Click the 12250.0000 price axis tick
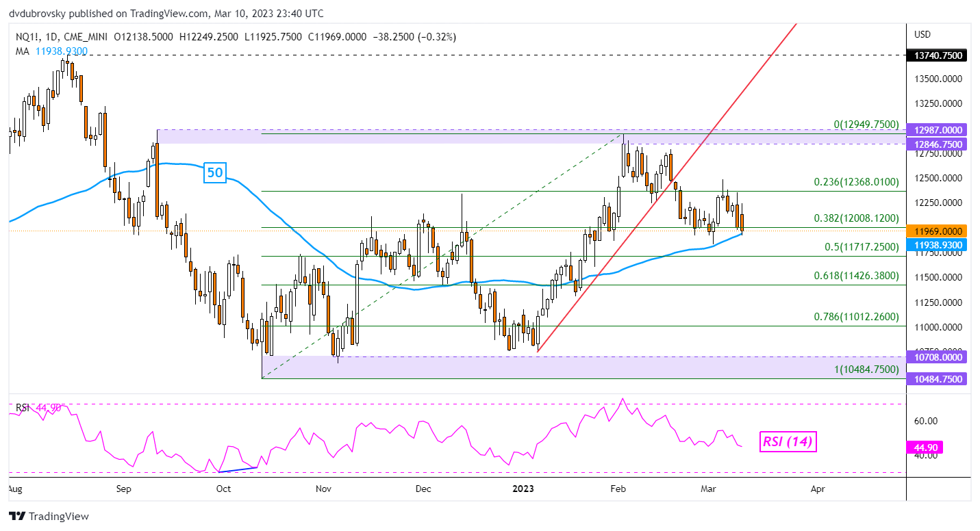The height and width of the screenshot is (531, 980). [x=939, y=203]
